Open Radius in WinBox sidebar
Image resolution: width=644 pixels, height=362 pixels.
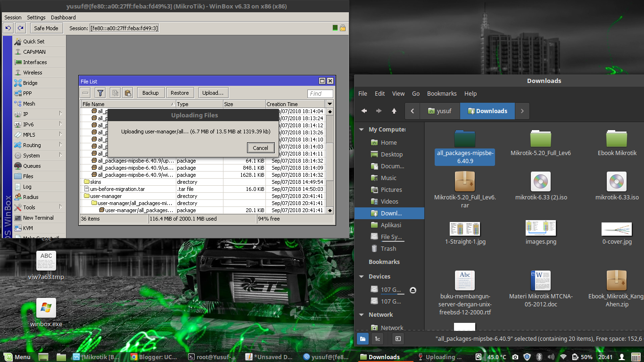[x=31, y=197]
